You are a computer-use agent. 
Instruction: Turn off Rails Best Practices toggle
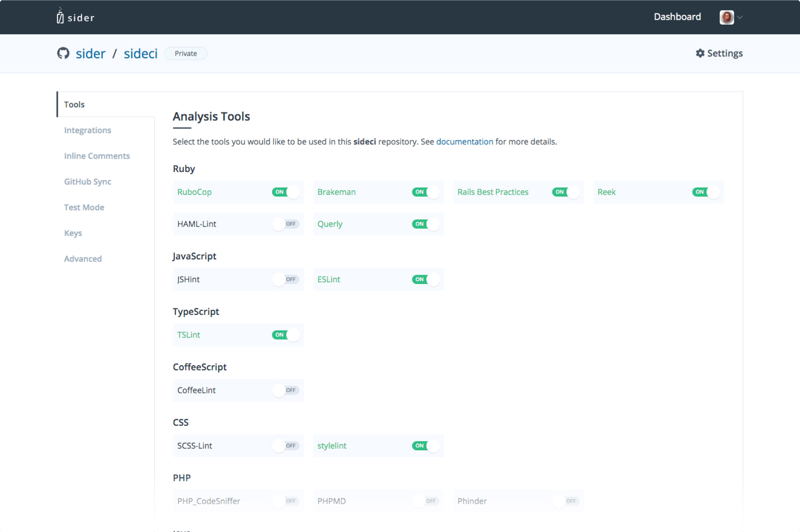tap(566, 192)
